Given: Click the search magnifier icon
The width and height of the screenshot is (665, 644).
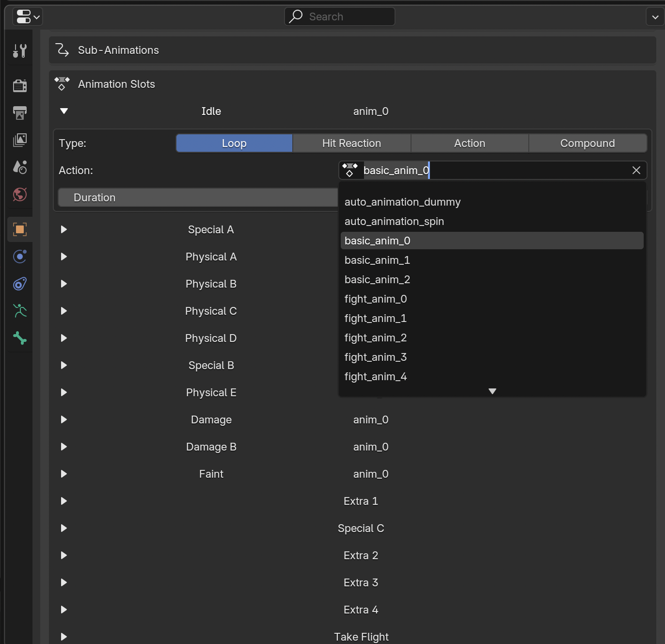Looking at the screenshot, I should tap(296, 16).
